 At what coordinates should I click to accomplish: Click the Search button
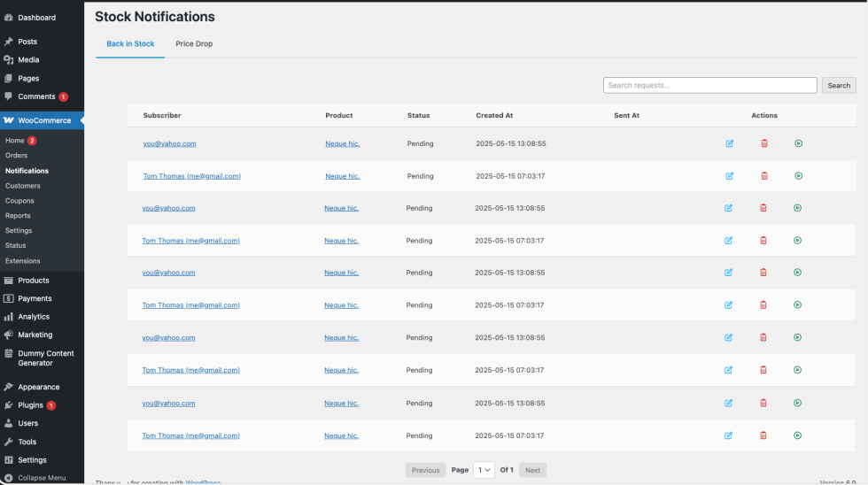(x=839, y=85)
